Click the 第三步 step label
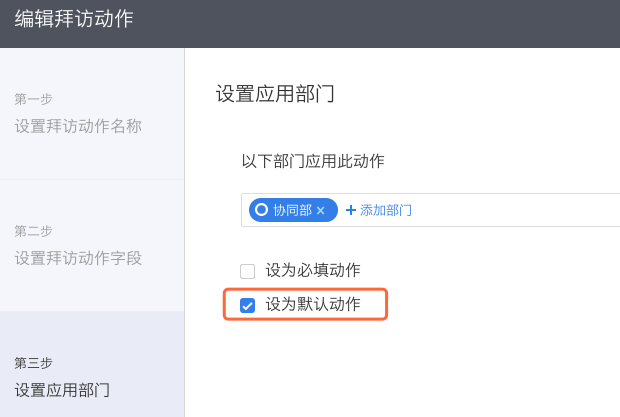Viewport: 620px width, 417px height. [x=33, y=363]
